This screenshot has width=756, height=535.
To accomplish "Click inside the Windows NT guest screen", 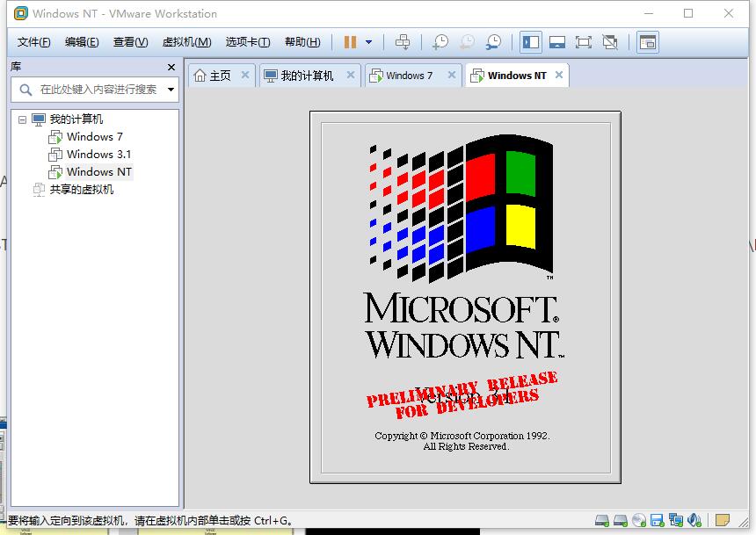I will point(465,298).
